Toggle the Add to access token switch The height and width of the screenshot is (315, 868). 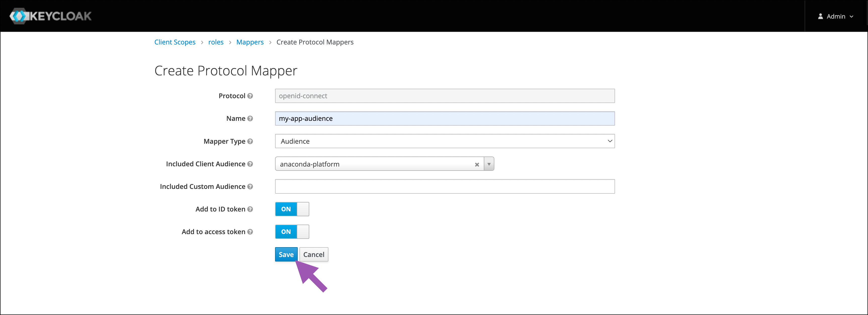coord(292,232)
